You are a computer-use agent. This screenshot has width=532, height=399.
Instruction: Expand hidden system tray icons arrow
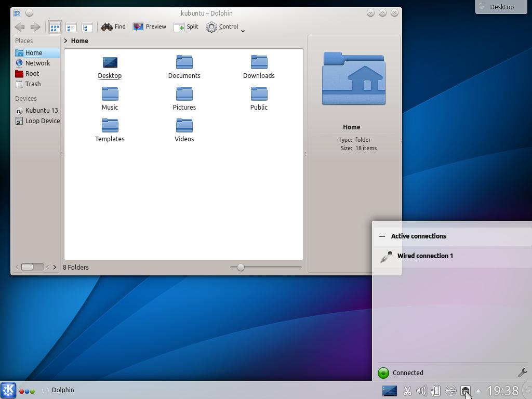478,390
